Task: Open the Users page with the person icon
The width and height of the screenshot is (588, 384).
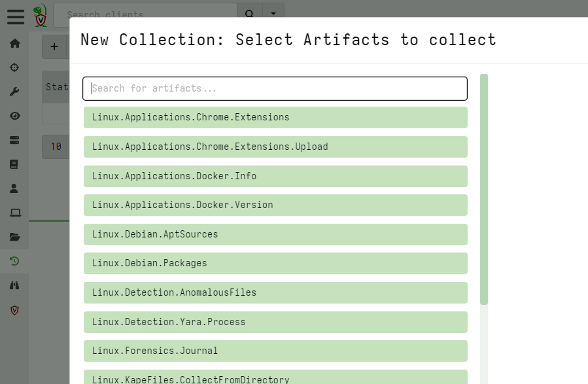Action: coord(14,188)
